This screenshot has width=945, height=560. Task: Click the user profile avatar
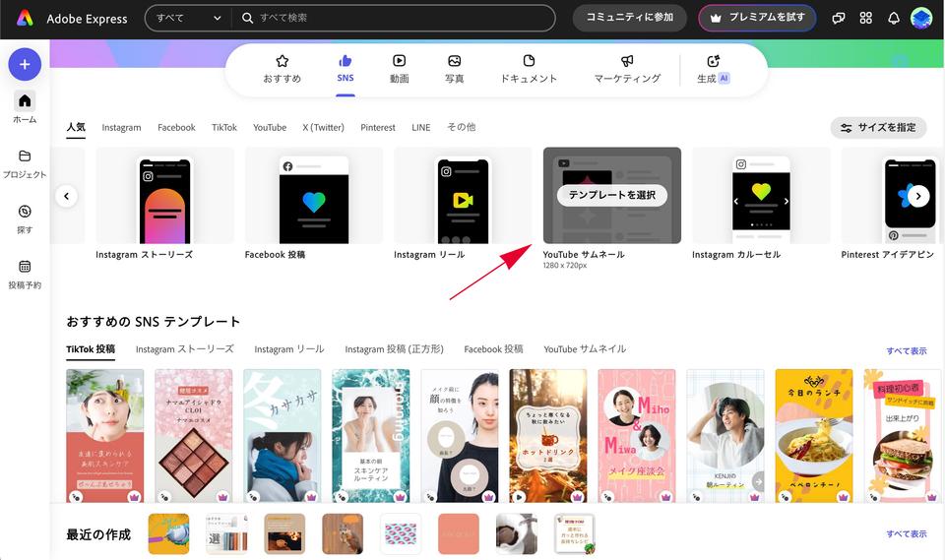tap(921, 18)
